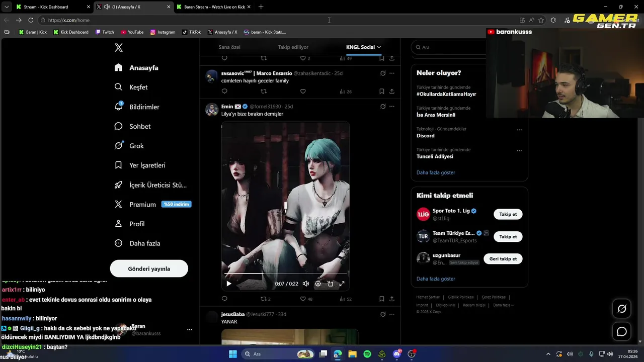This screenshot has height=362, width=644.
Task: Open #OkullardaKatliamaHayır trend
Action: [446, 94]
